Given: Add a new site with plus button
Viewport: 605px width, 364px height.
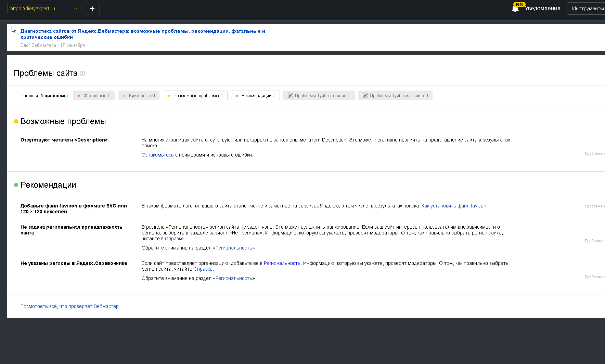Looking at the screenshot, I should tap(92, 9).
